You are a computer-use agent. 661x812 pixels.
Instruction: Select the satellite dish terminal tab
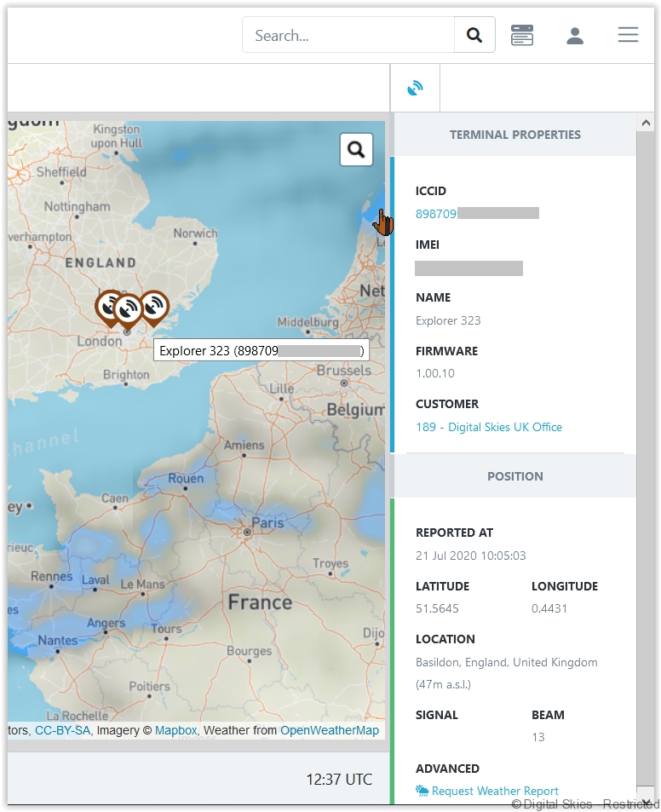415,89
